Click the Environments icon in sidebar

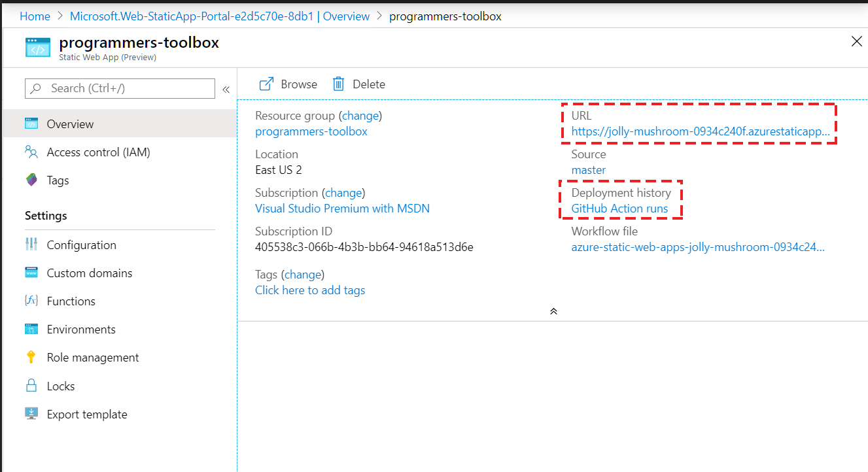point(31,329)
